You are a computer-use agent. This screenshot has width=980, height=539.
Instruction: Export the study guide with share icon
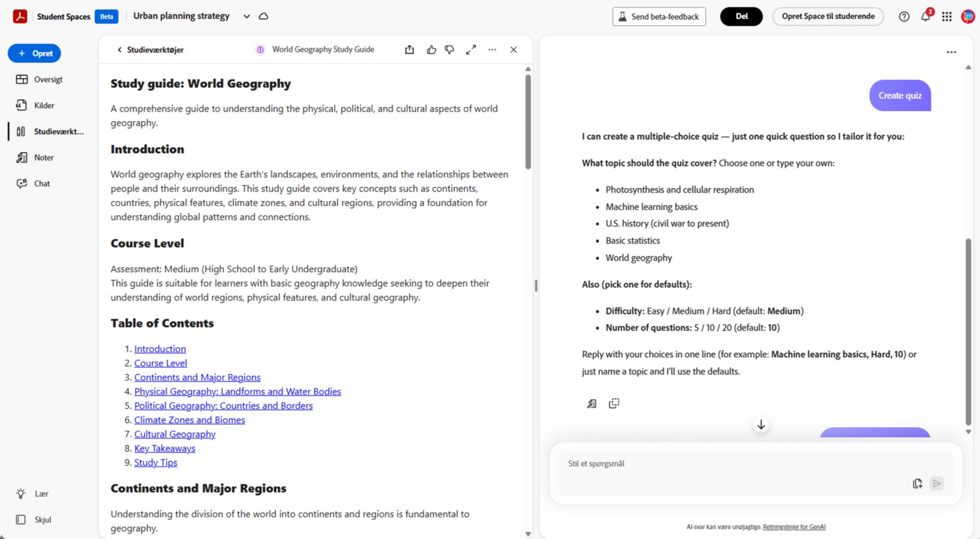(x=409, y=50)
